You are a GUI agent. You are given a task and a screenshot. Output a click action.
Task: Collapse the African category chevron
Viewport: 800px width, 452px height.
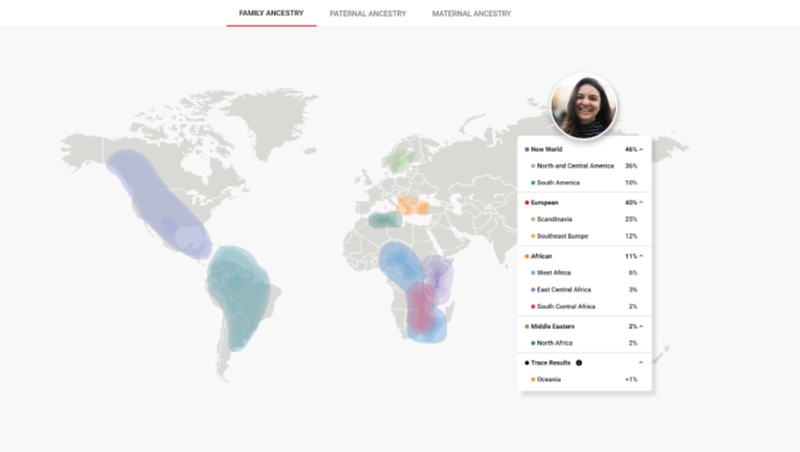pos(641,256)
